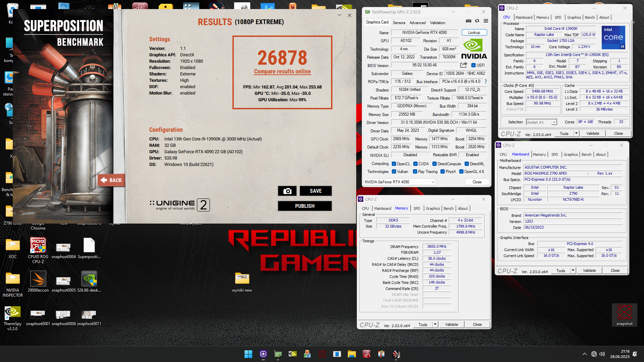Image resolution: width=644 pixels, height=362 pixels.
Task: Toggle the DirectCompute checkbox
Action: 434,164
